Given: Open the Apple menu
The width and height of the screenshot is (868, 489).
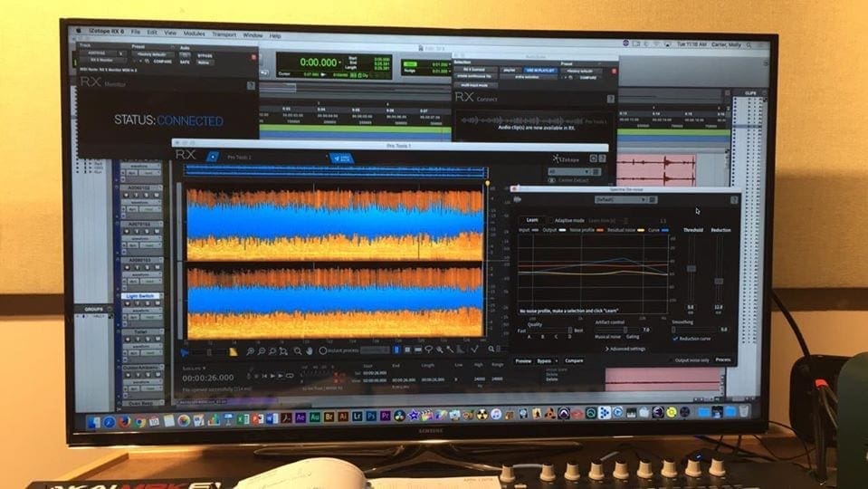Looking at the screenshot, I should [x=78, y=31].
